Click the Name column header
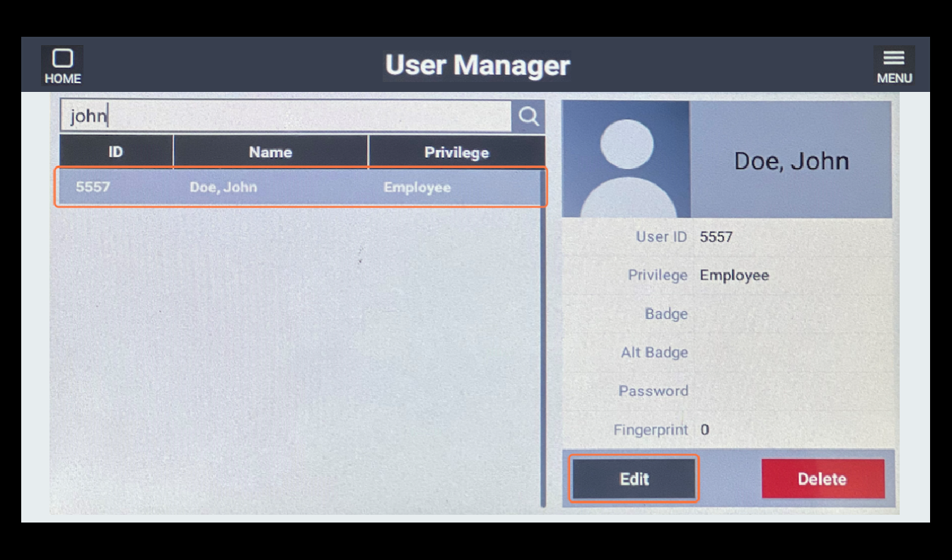 (270, 152)
